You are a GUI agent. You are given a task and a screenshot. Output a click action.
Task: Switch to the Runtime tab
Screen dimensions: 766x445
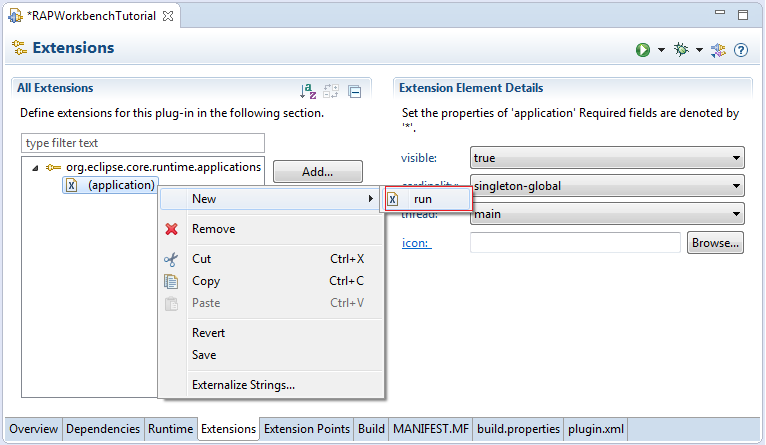pos(170,429)
